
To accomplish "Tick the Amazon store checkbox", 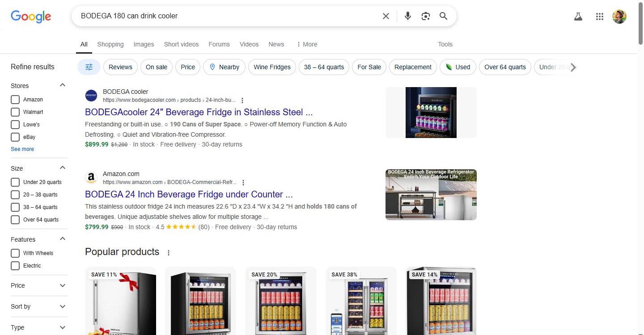I will 15,100.
